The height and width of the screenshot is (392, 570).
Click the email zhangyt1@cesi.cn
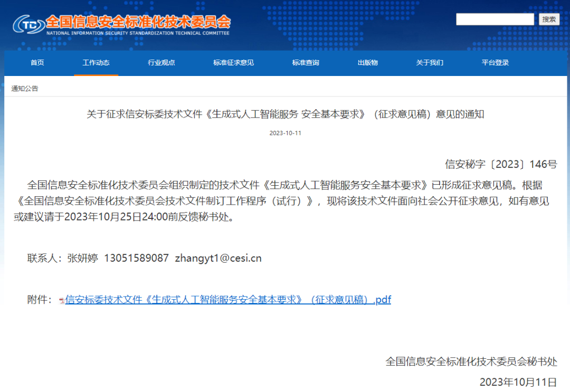218,259
